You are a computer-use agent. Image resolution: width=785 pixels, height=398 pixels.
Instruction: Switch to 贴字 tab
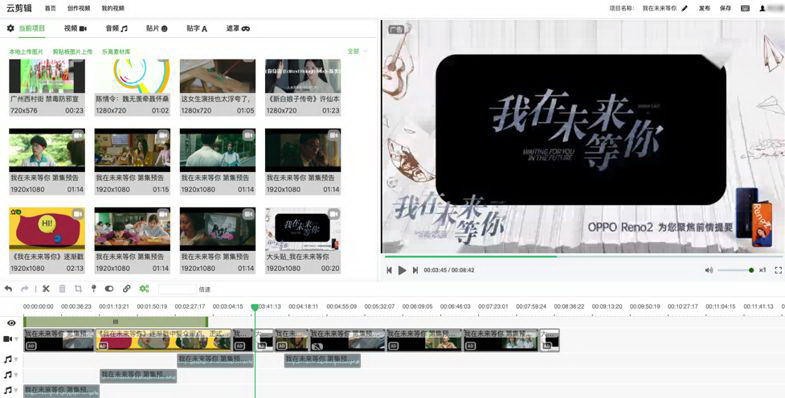pos(197,29)
